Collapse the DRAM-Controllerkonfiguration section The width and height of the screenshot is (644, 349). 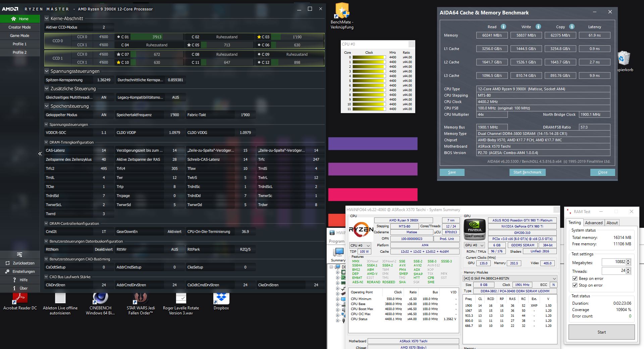(47, 223)
